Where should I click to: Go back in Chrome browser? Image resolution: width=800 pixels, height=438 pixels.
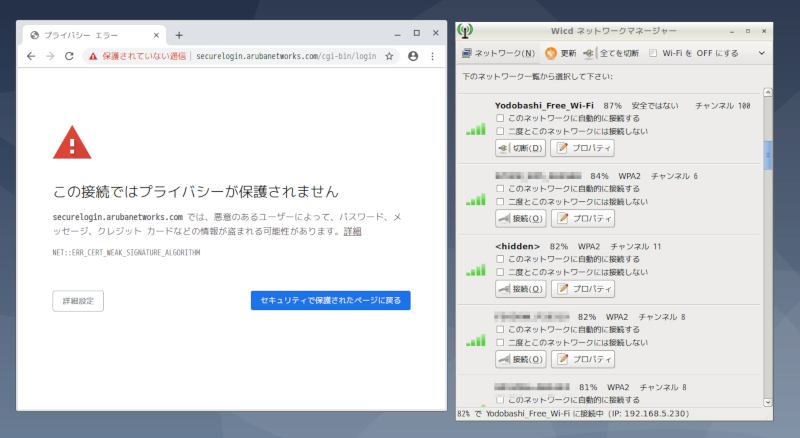31,56
